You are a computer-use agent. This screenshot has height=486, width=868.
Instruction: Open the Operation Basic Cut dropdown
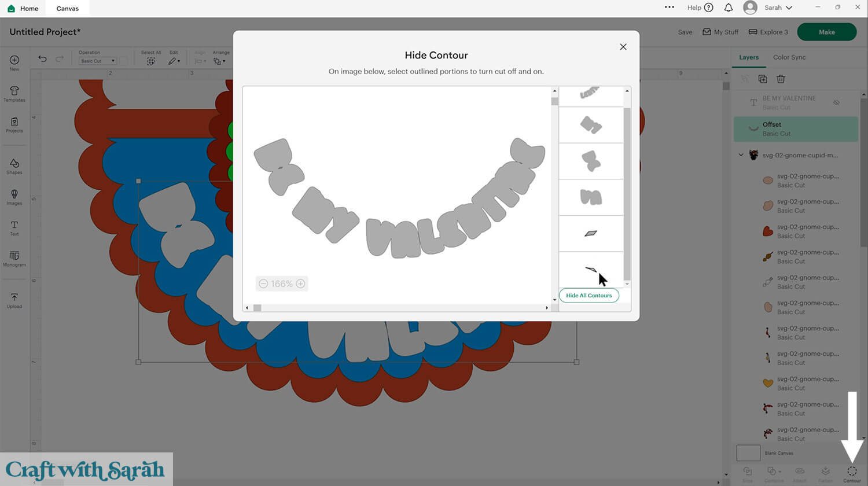97,61
